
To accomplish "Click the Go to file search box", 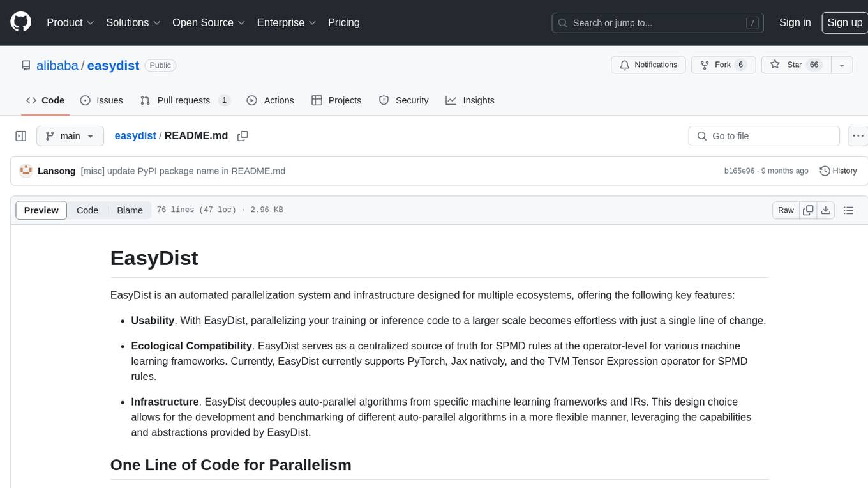I will (x=764, y=136).
